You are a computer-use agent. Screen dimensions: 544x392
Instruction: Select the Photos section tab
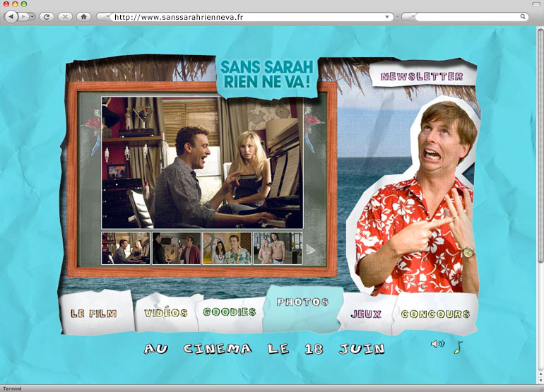point(302,302)
